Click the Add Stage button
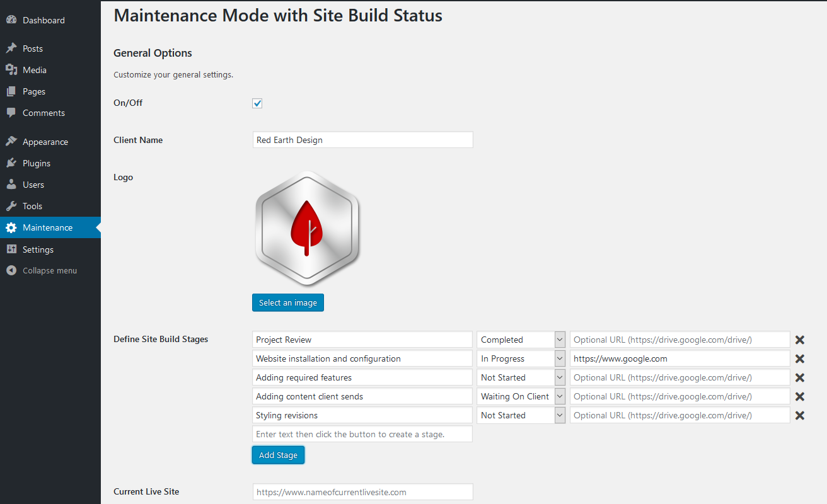Image resolution: width=827 pixels, height=504 pixels. [x=278, y=455]
